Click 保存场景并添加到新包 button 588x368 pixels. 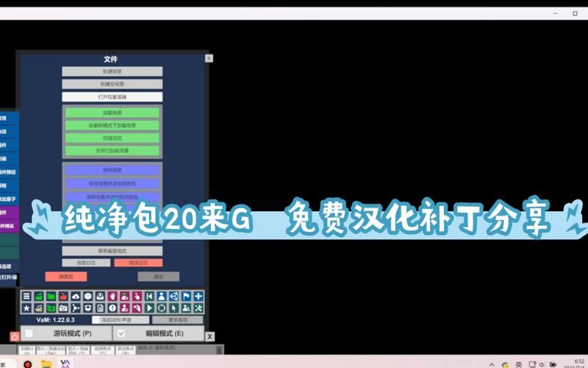click(112, 183)
